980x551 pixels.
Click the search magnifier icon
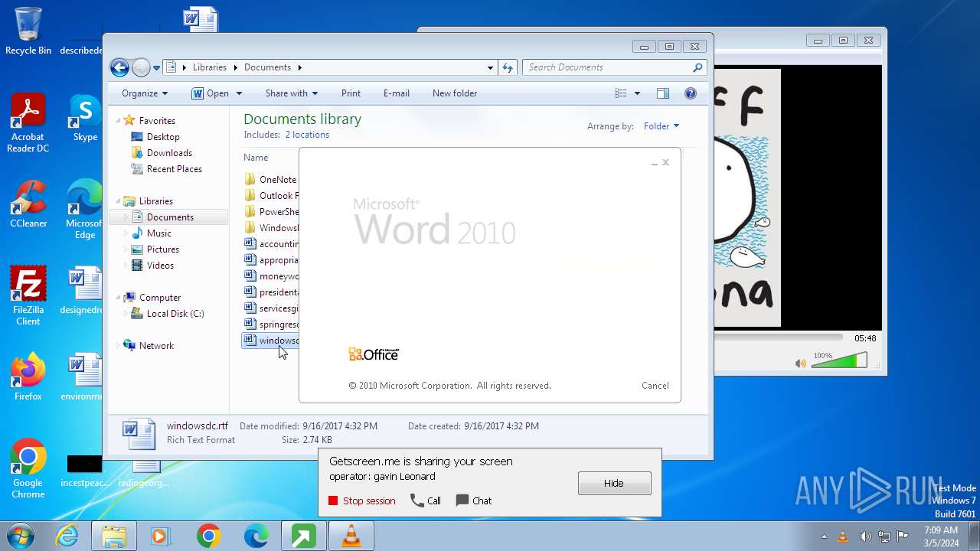(697, 67)
